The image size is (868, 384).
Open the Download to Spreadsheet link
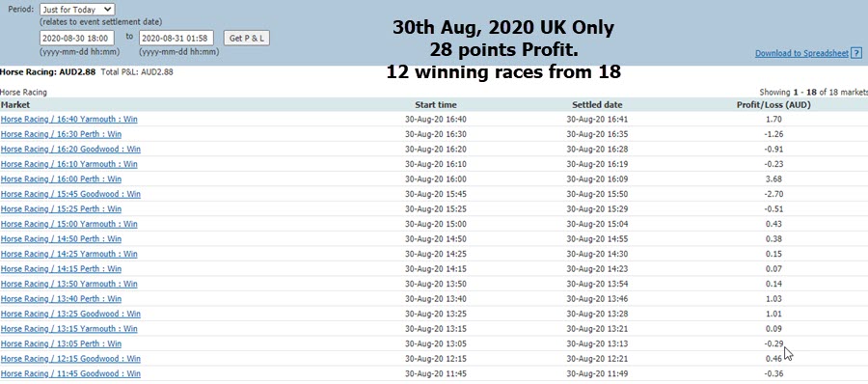tap(801, 53)
